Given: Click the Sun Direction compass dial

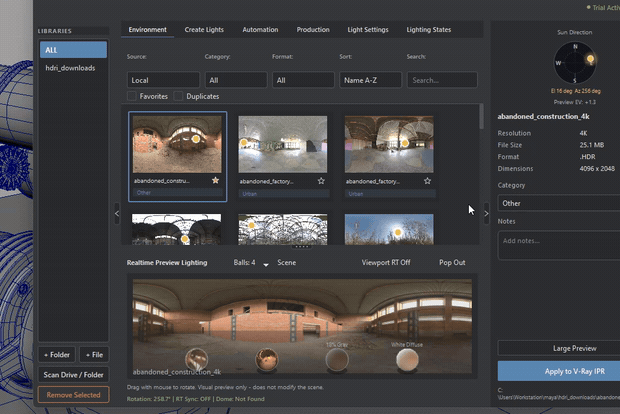Looking at the screenshot, I should (575, 63).
